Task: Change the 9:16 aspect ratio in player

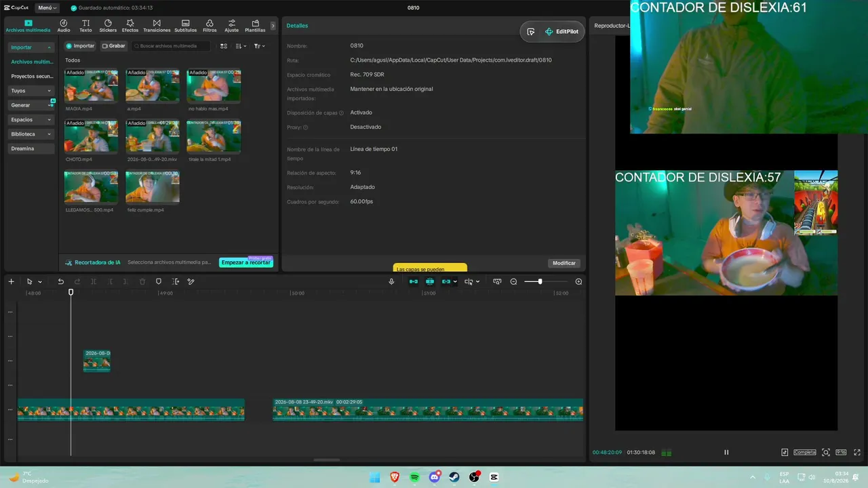Action: (841, 452)
